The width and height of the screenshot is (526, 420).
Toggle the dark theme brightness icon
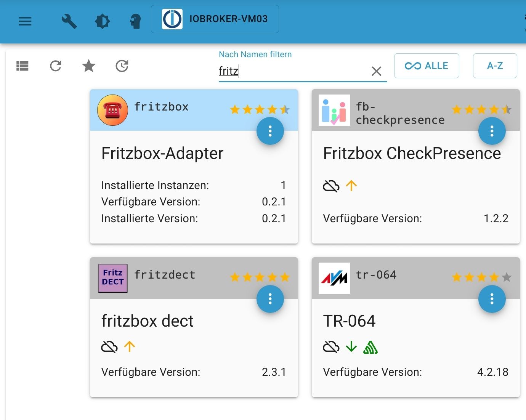pos(102,21)
